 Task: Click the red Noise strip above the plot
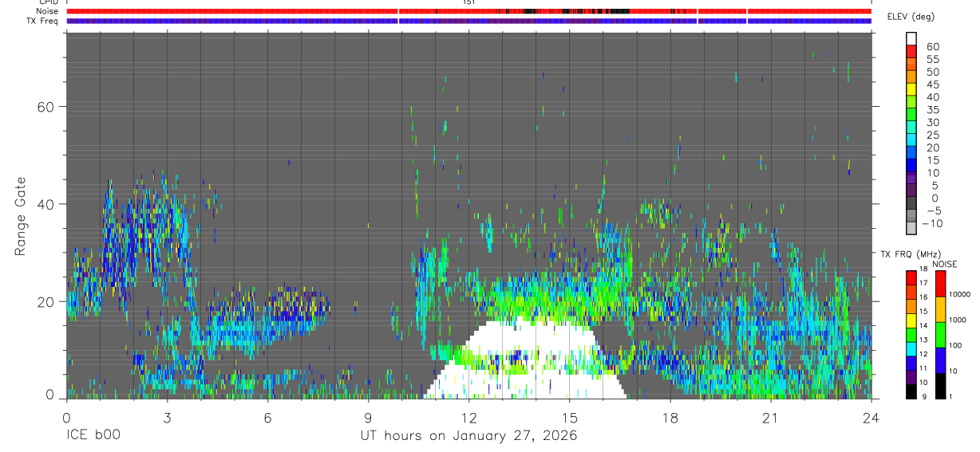click(468, 11)
